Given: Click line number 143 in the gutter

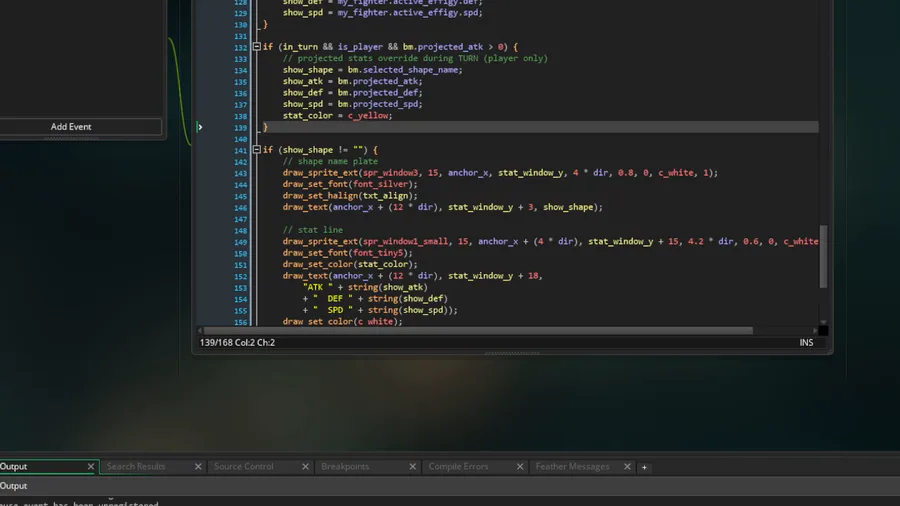Looking at the screenshot, I should point(240,173).
